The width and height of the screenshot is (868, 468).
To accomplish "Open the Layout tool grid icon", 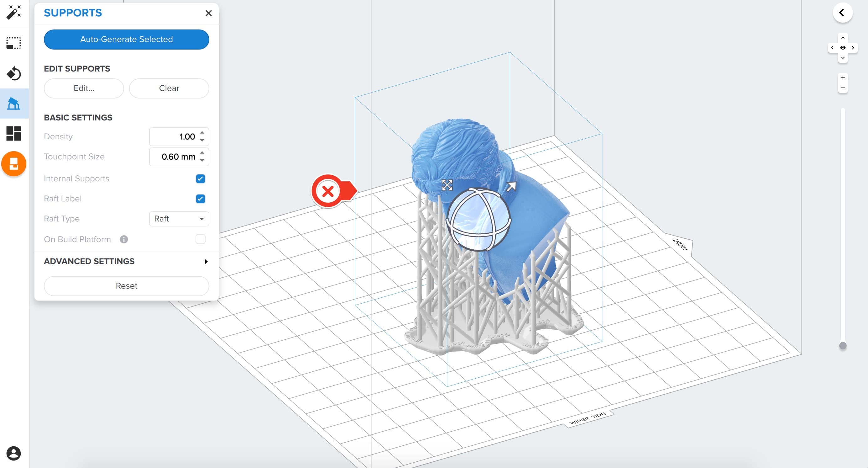I will tap(14, 134).
